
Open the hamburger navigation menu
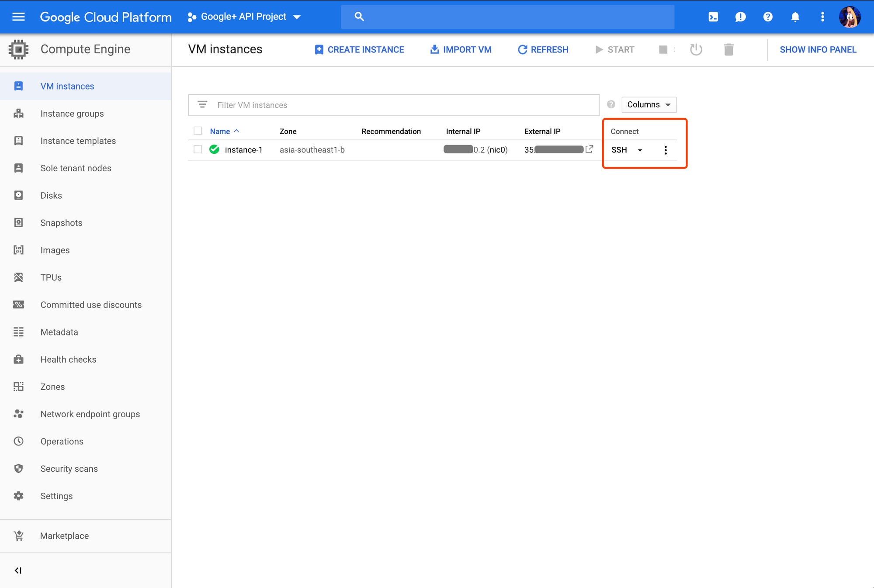[18, 17]
